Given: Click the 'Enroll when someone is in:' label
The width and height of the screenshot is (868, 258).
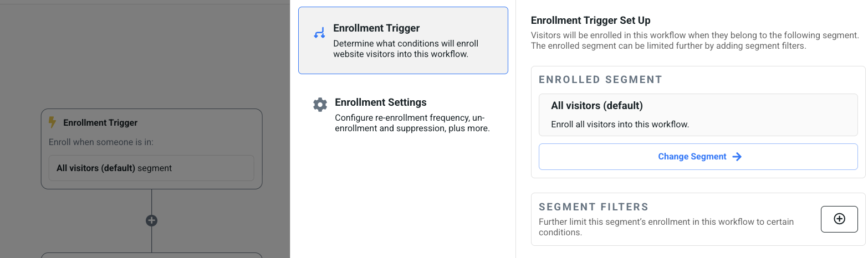Looking at the screenshot, I should [x=101, y=142].
